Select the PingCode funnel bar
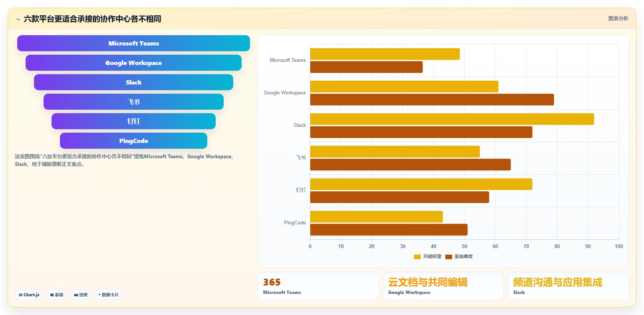The height and width of the screenshot is (315, 644). point(134,141)
